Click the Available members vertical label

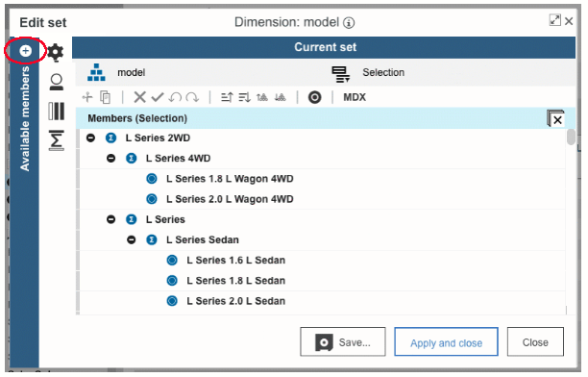point(25,118)
